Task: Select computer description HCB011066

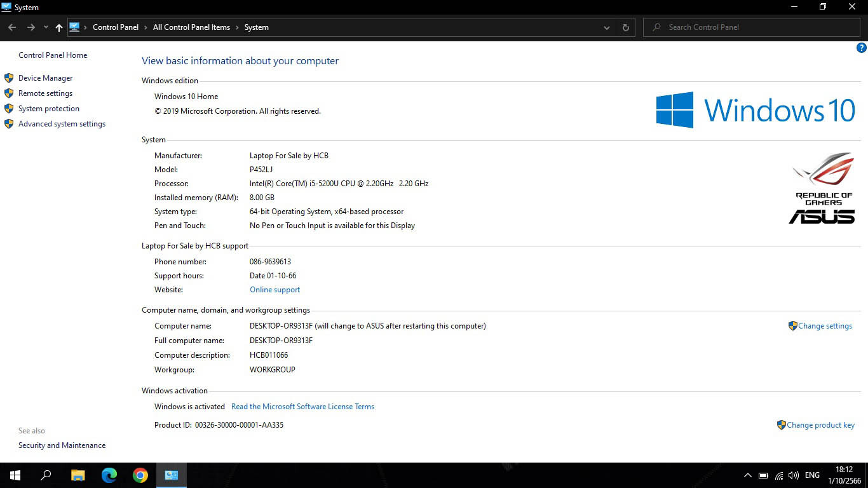Action: (x=269, y=355)
